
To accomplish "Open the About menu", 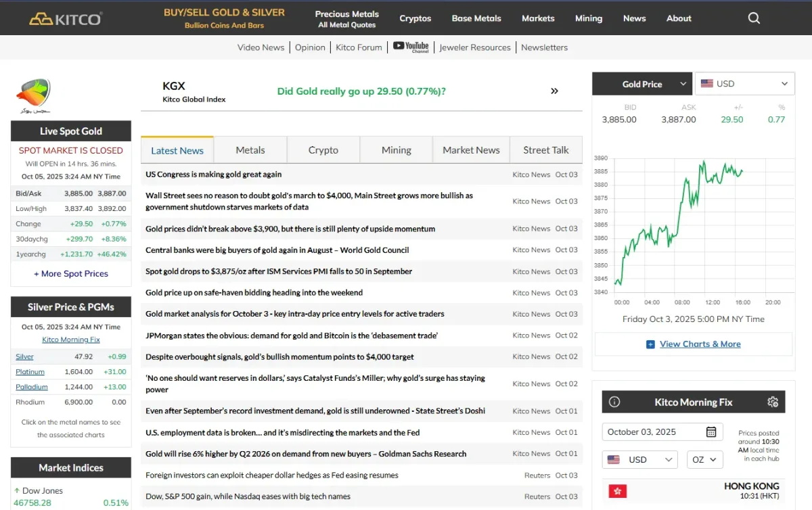I will click(679, 18).
